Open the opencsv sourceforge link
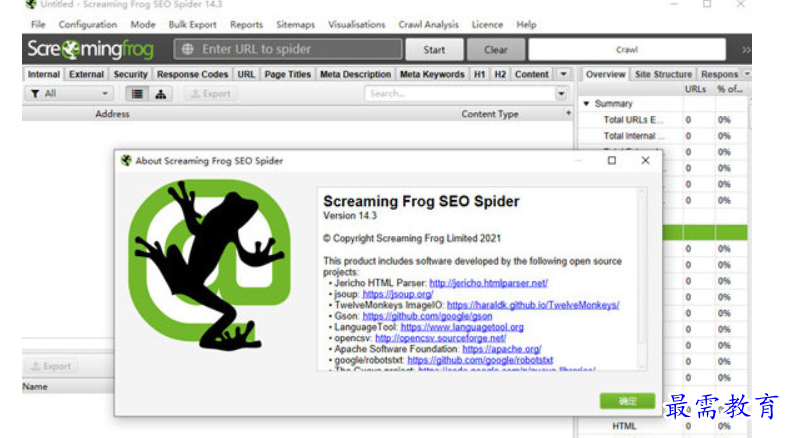The image size is (787, 438). 441,338
